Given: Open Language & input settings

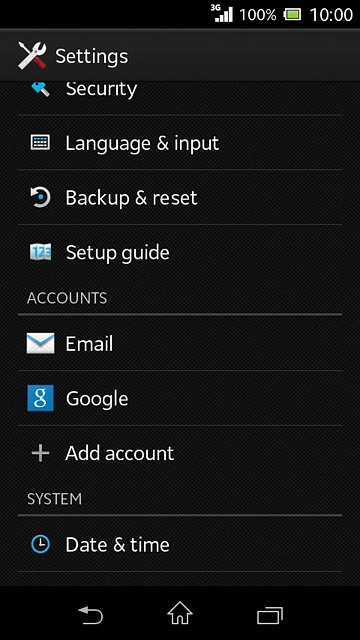Looking at the screenshot, I should [180, 143].
